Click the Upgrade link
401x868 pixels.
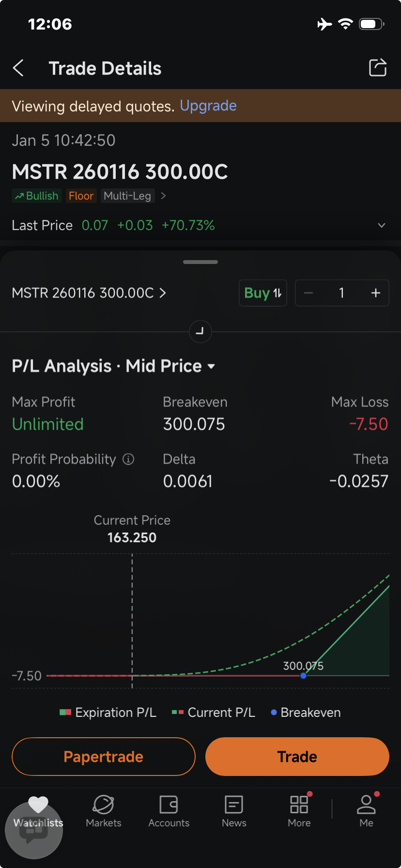click(x=208, y=106)
